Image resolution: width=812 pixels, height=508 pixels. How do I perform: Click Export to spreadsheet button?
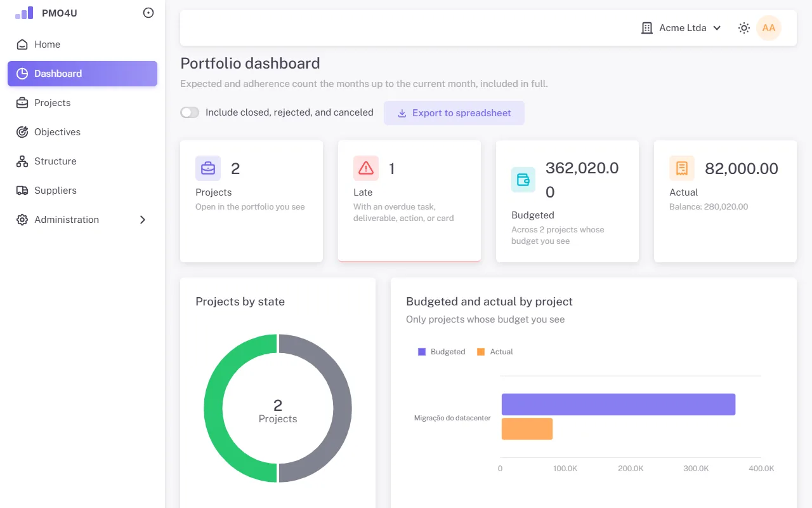[x=454, y=113]
